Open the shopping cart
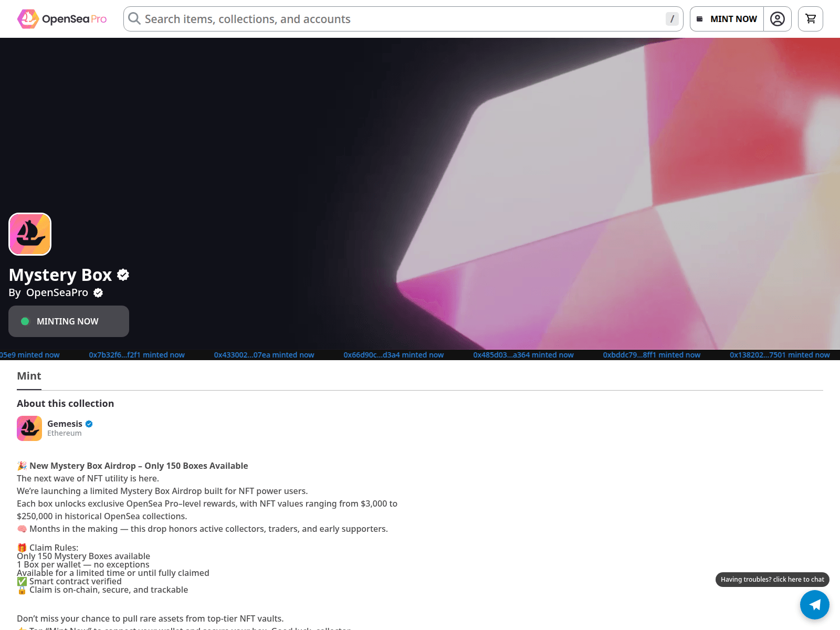Viewport: 840px width, 630px height. tap(810, 19)
